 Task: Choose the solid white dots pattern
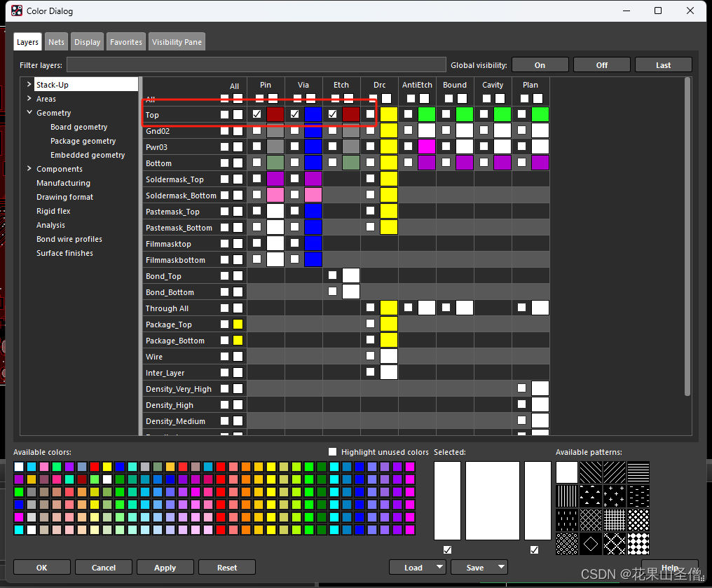[638, 520]
